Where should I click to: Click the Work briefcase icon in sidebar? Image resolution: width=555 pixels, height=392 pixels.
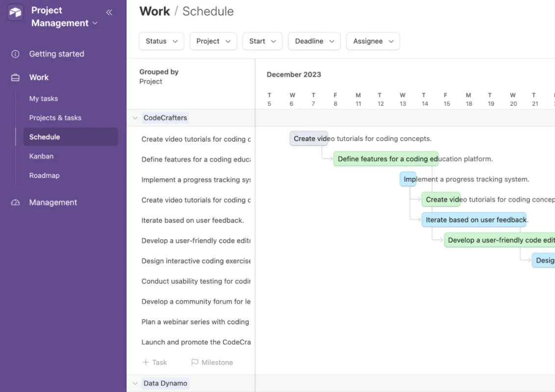[15, 77]
